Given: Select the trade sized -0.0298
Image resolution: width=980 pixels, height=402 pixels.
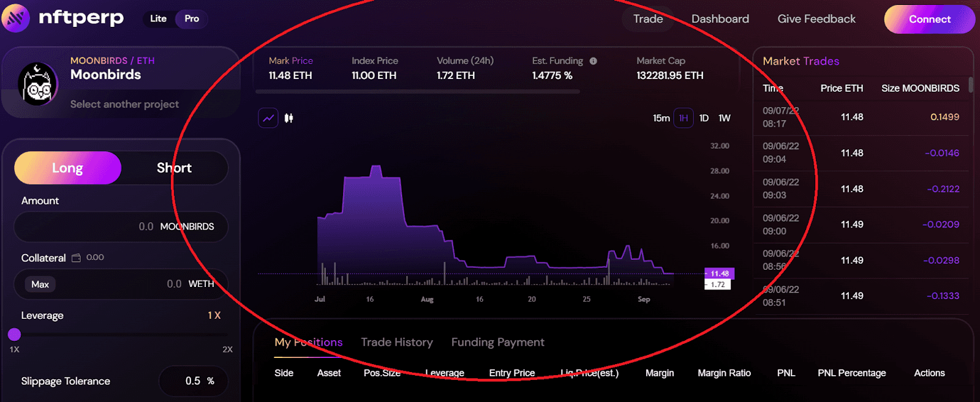Looking at the screenshot, I should [x=862, y=260].
